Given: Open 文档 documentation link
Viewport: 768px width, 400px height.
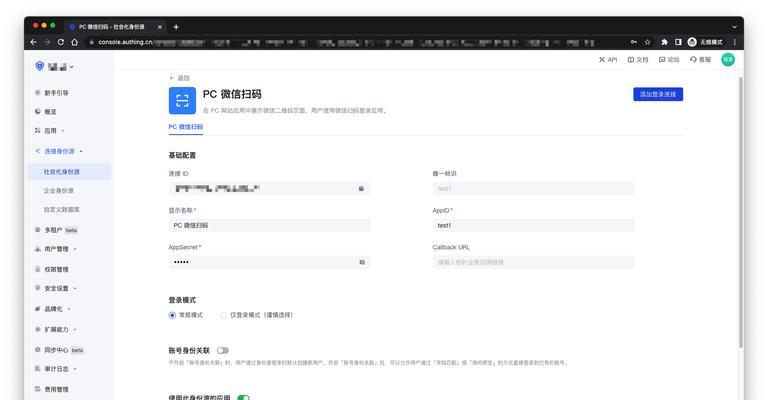Looking at the screenshot, I should coord(638,60).
